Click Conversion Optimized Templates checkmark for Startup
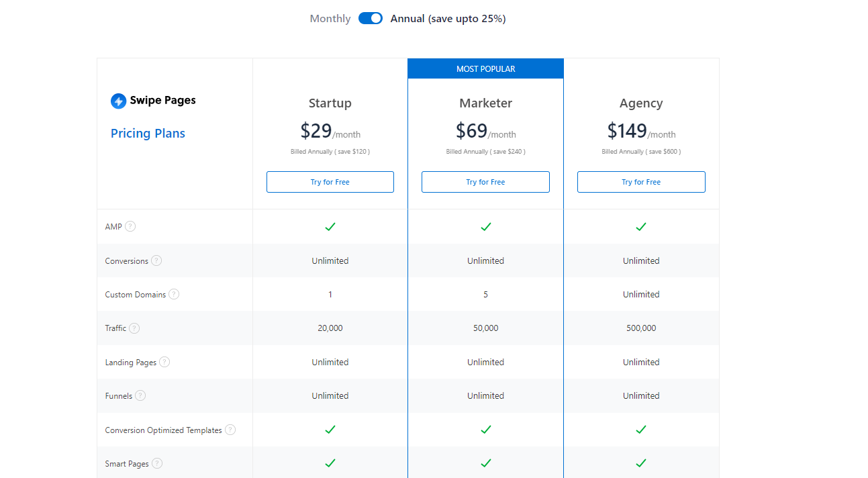 pos(330,430)
